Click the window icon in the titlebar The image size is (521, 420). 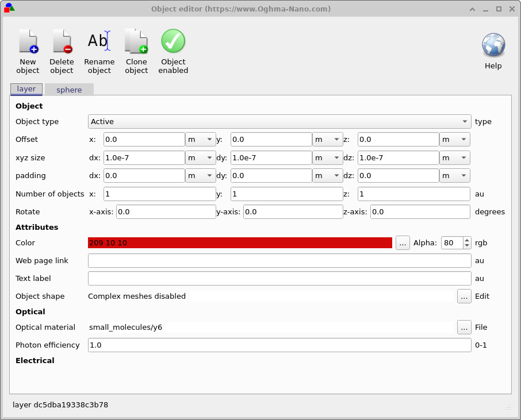tap(9, 9)
